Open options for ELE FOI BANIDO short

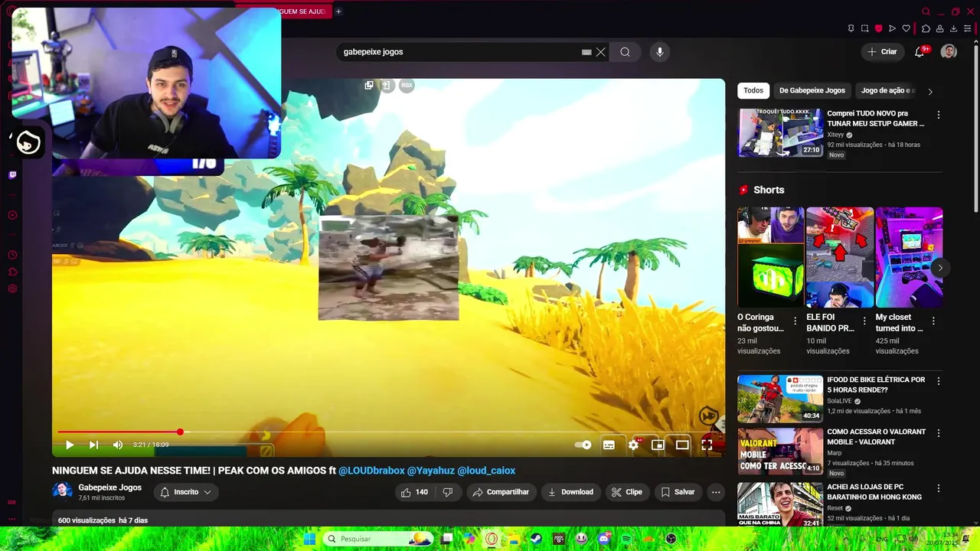tap(864, 321)
